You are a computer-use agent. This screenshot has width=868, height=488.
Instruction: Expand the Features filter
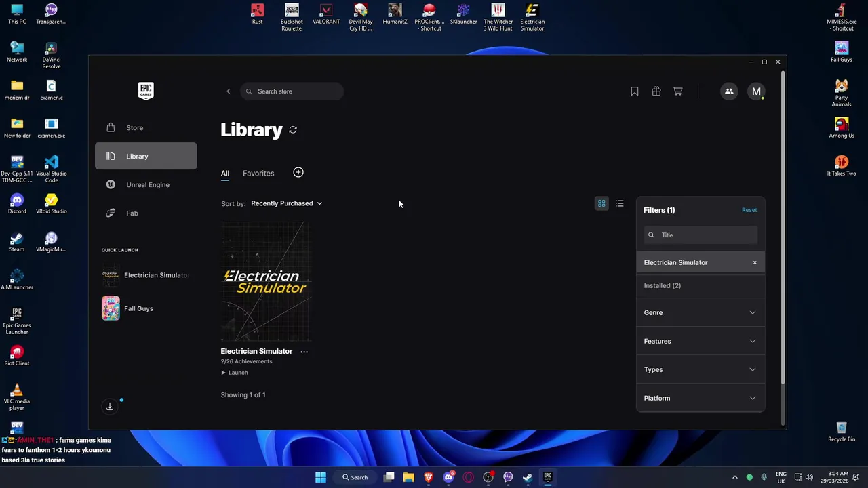coord(701,341)
